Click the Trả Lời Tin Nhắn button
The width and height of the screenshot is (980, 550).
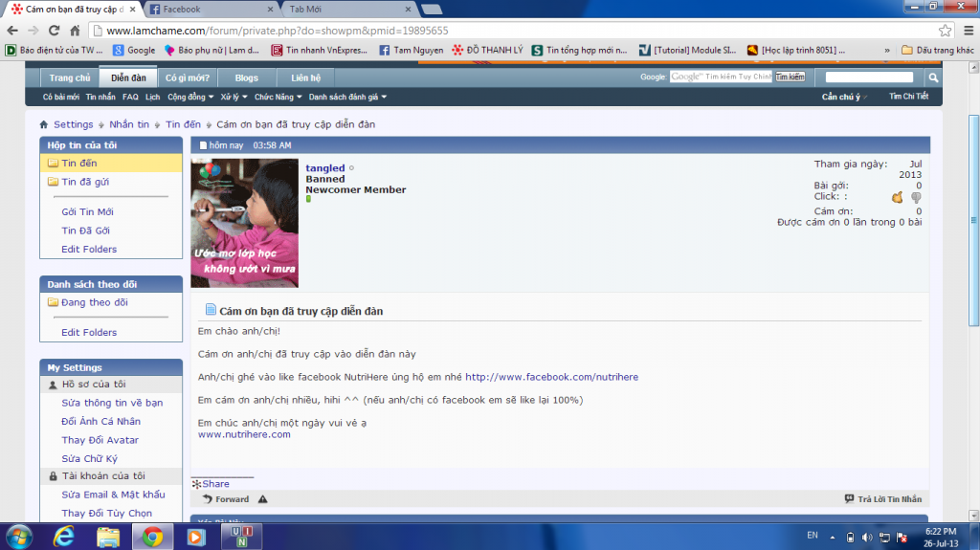click(883, 499)
